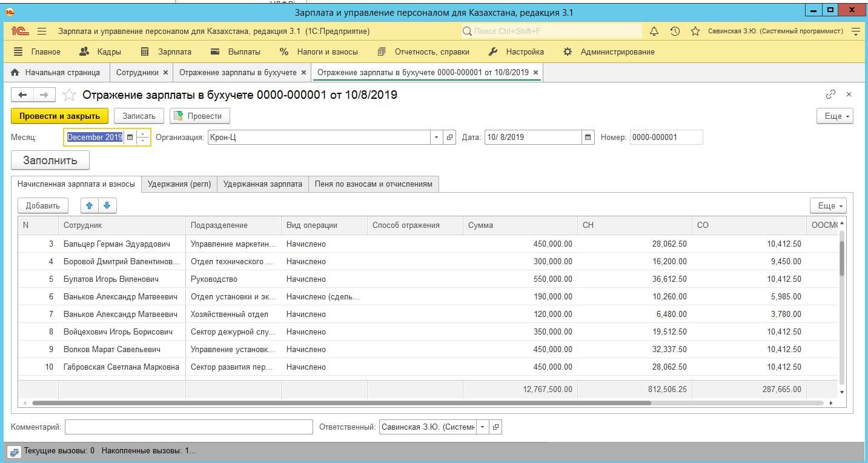
Task: Open the top Еще dropdown menu
Action: pos(835,116)
